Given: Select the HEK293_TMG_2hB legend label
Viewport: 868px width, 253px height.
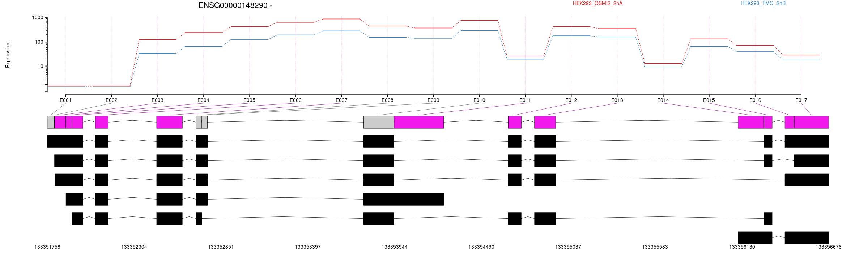Looking at the screenshot, I should [763, 3].
